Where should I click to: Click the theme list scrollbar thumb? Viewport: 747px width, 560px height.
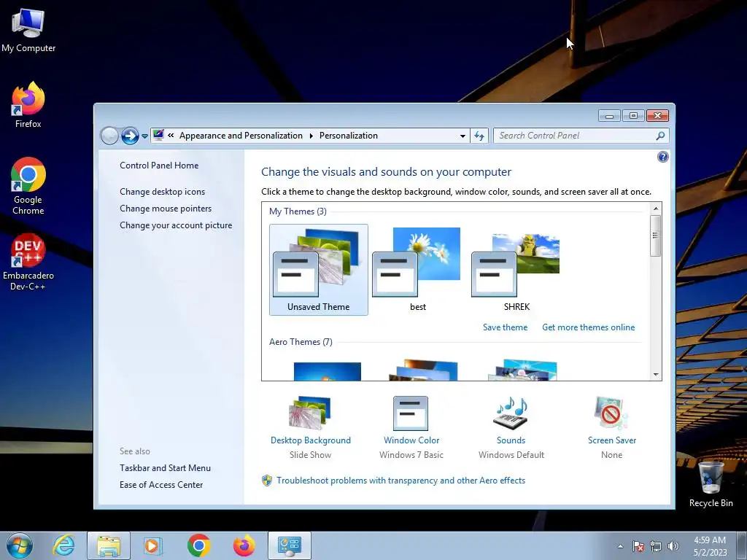[x=656, y=236]
